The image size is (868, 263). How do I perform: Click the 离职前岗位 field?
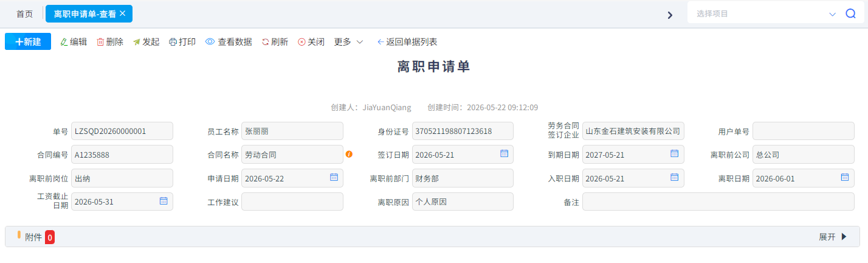(x=122, y=178)
